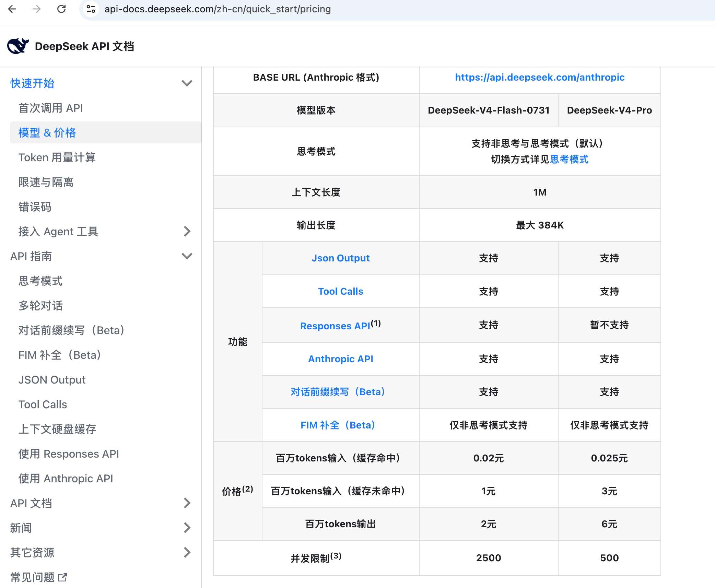Click the 百万tokens输出 row label
The image size is (715, 588).
[341, 524]
